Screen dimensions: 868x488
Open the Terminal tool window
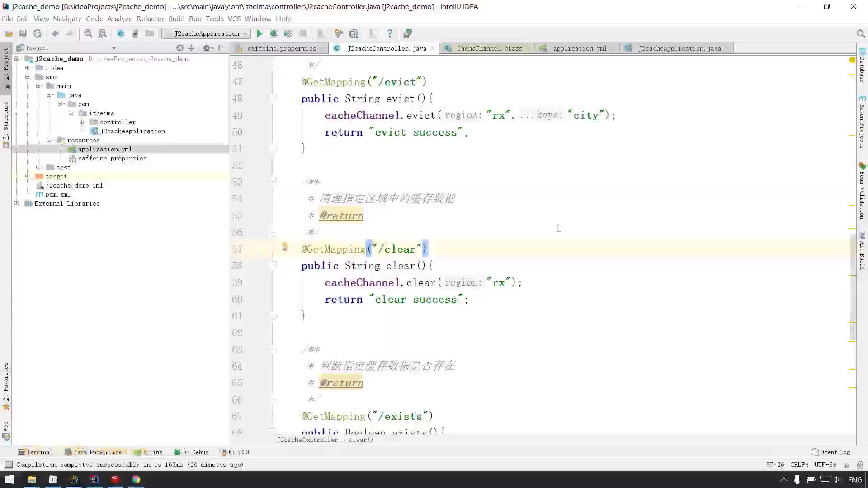pyautogui.click(x=35, y=452)
